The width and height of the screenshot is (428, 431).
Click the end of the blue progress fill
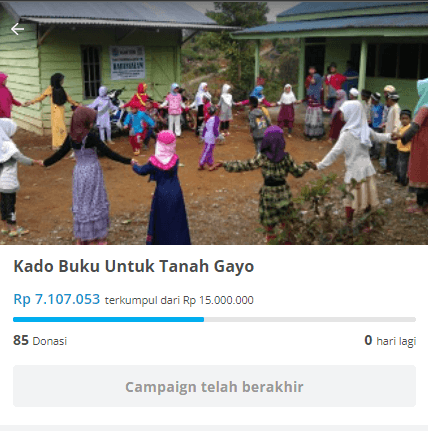pos(203,319)
